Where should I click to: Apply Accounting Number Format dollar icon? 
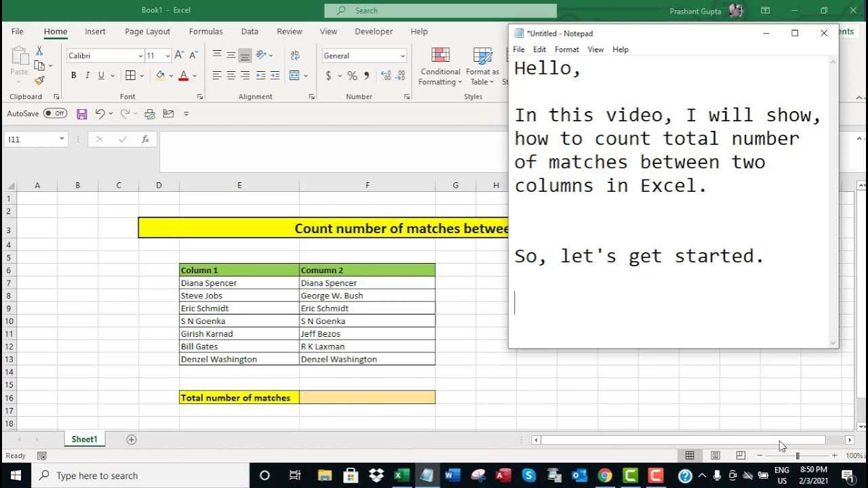pos(329,76)
